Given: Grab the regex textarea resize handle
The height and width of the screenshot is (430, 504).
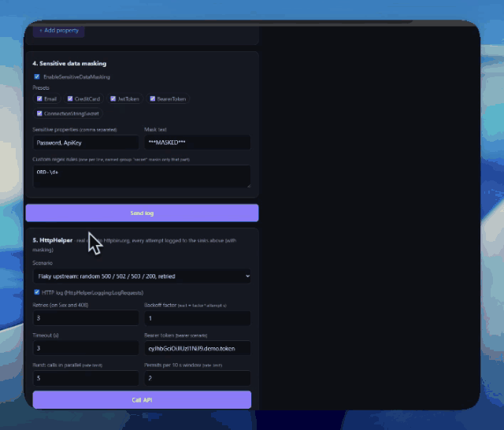Looking at the screenshot, I should (x=248, y=185).
